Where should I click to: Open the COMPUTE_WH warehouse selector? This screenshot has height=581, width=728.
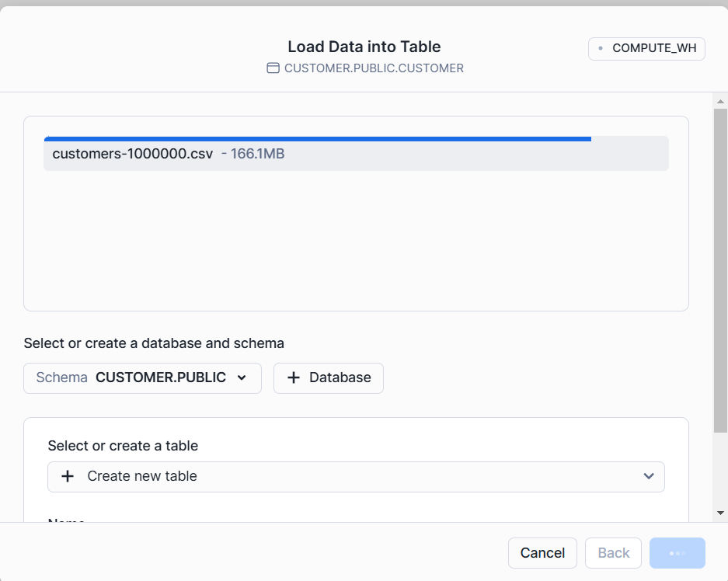pyautogui.click(x=646, y=48)
